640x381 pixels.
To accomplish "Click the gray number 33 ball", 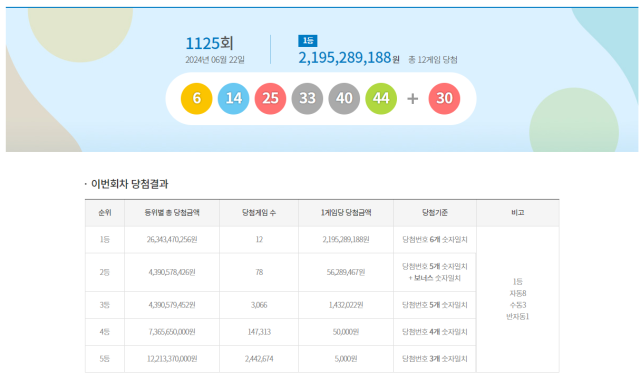I will tap(307, 98).
